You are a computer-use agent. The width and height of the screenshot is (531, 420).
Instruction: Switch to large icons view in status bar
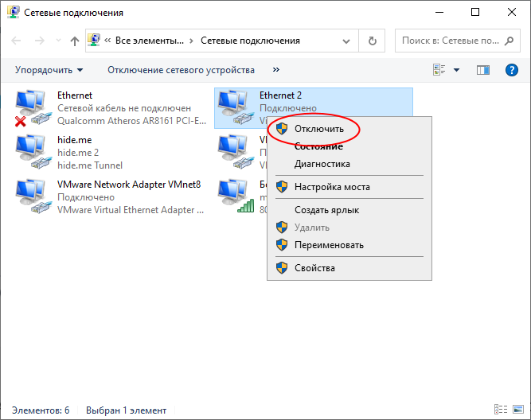(x=518, y=409)
